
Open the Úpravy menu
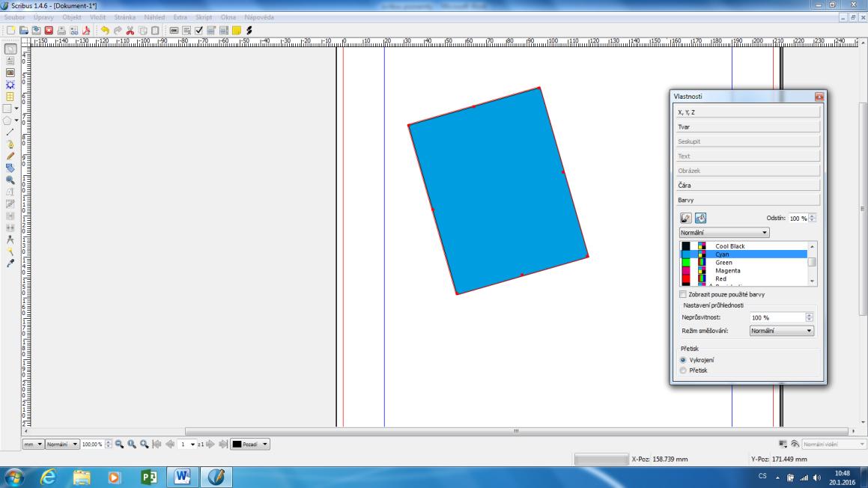pyautogui.click(x=43, y=17)
